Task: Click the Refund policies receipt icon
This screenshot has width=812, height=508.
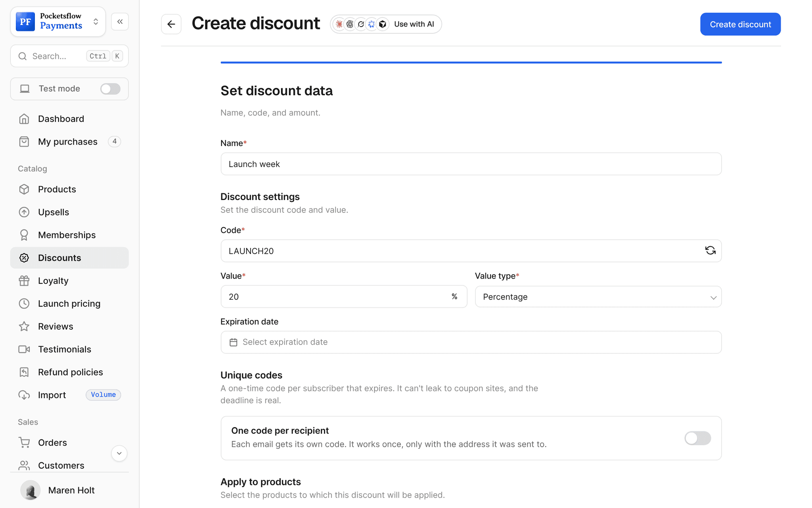Action: click(24, 372)
